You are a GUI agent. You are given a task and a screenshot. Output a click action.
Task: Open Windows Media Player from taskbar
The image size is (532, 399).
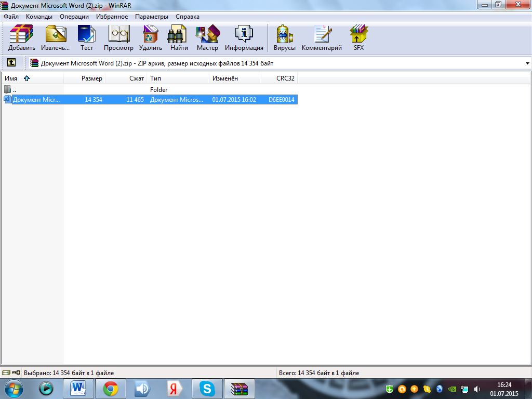coord(46,389)
